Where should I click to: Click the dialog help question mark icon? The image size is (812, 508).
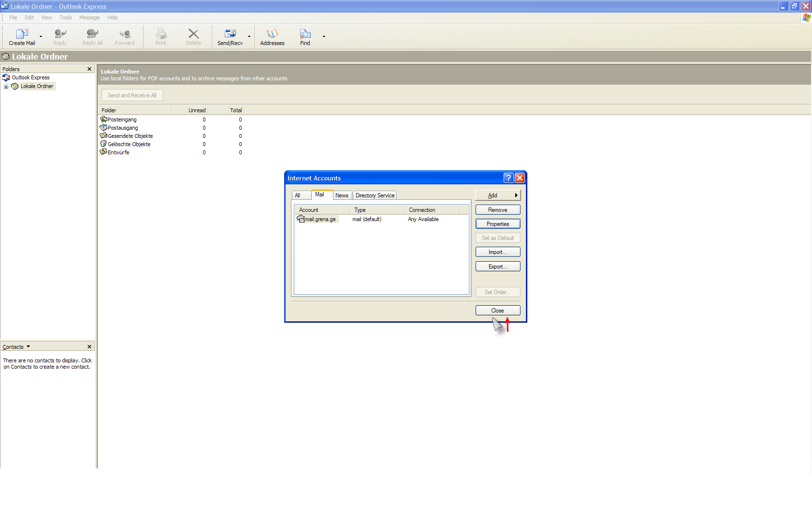click(x=508, y=178)
